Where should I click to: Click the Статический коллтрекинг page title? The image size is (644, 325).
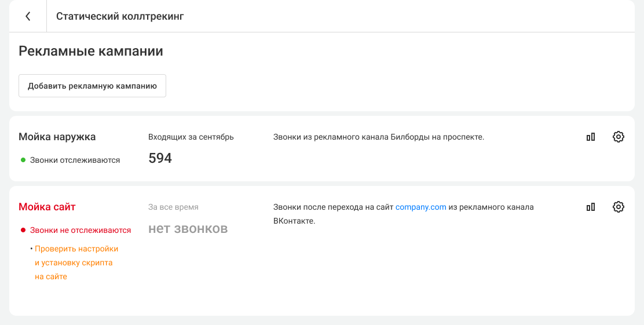[120, 16]
